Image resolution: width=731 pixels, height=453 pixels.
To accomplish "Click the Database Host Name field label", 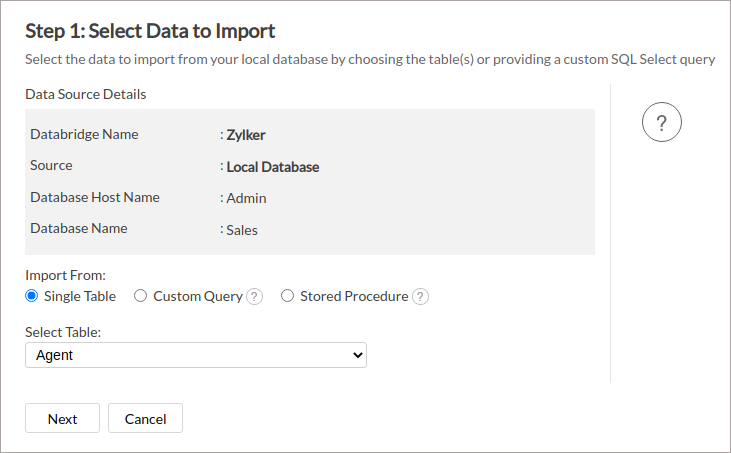I will click(95, 197).
